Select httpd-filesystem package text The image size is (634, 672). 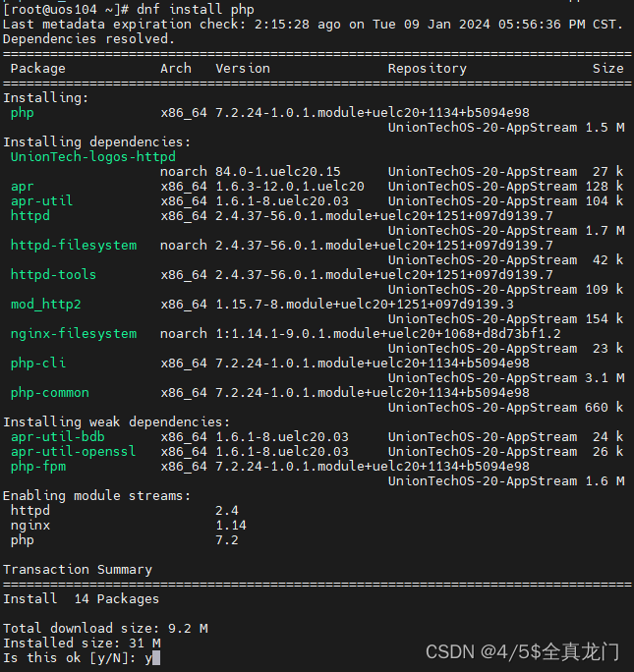click(x=74, y=246)
